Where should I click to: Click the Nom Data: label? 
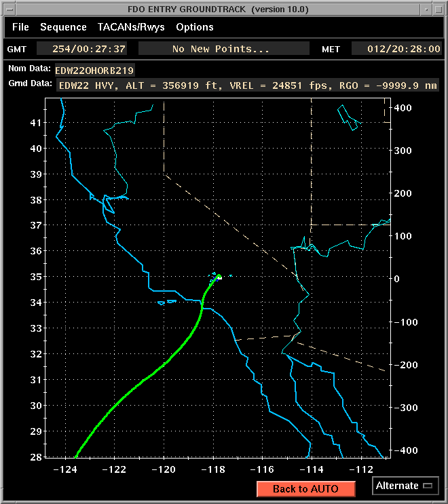pos(30,68)
